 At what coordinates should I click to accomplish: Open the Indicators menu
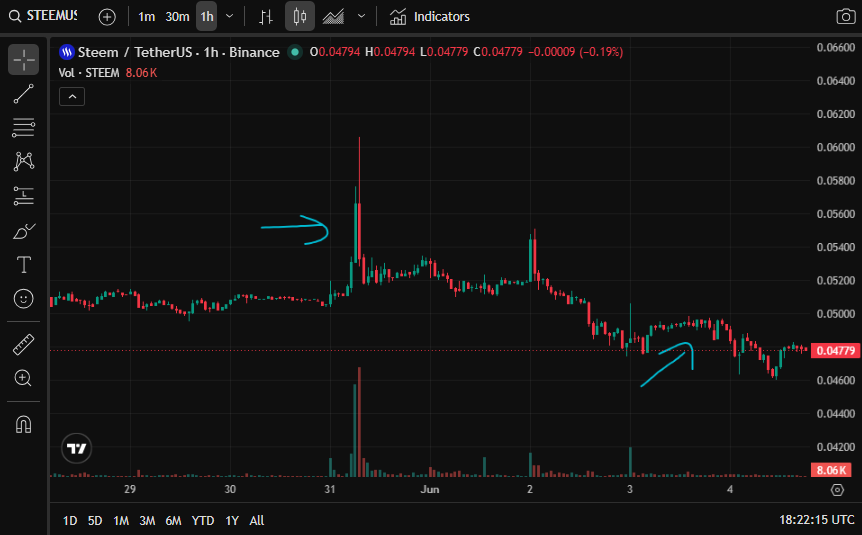tap(430, 17)
